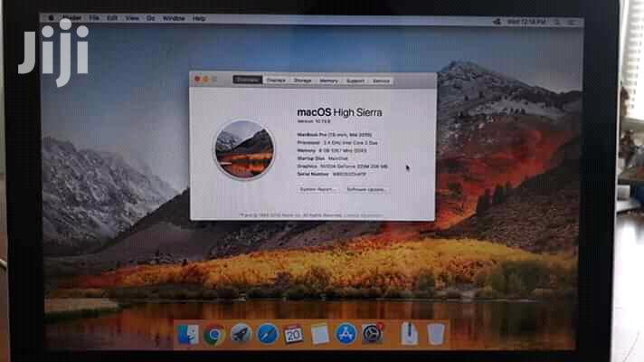This screenshot has width=644, height=362.
Task: Click the menu bar clock
Action: (x=526, y=22)
